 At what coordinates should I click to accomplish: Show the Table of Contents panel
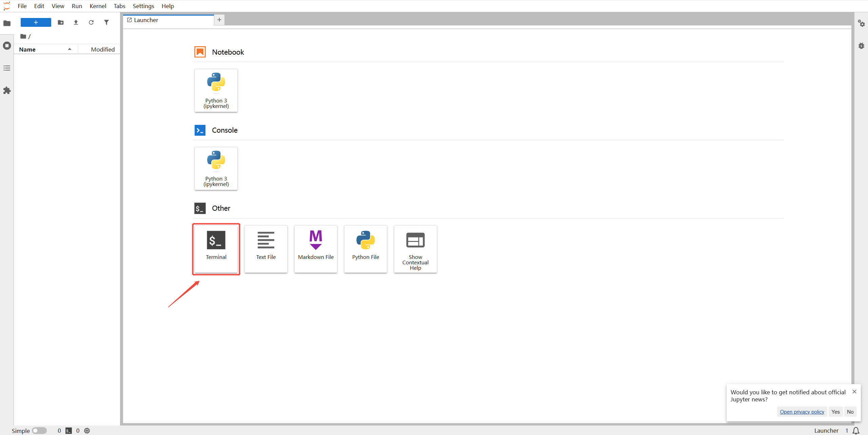coord(7,68)
